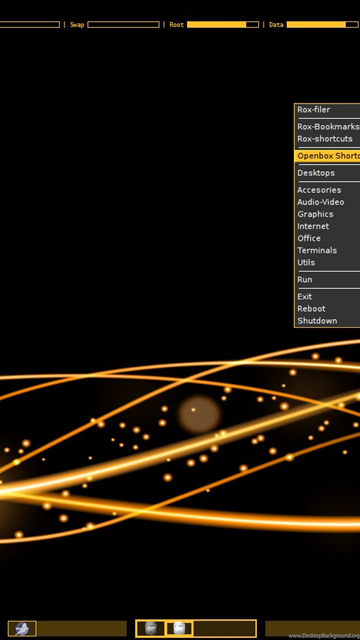
Task: Open the Office category
Action: pos(327,238)
